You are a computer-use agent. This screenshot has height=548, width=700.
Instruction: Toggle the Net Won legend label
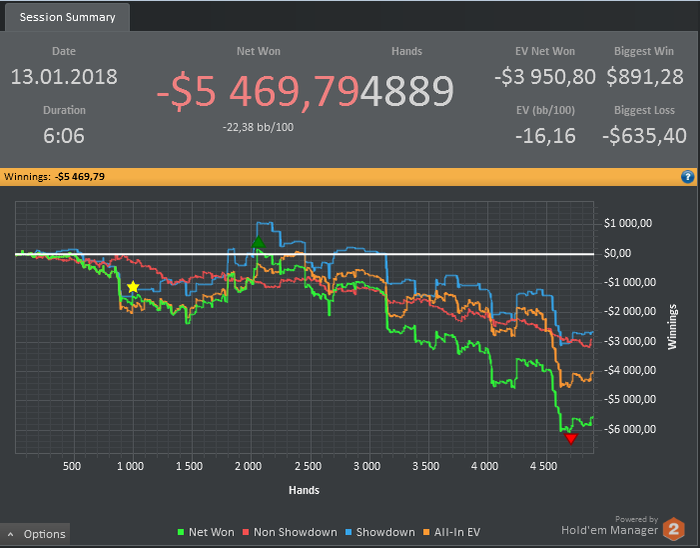[x=211, y=532]
